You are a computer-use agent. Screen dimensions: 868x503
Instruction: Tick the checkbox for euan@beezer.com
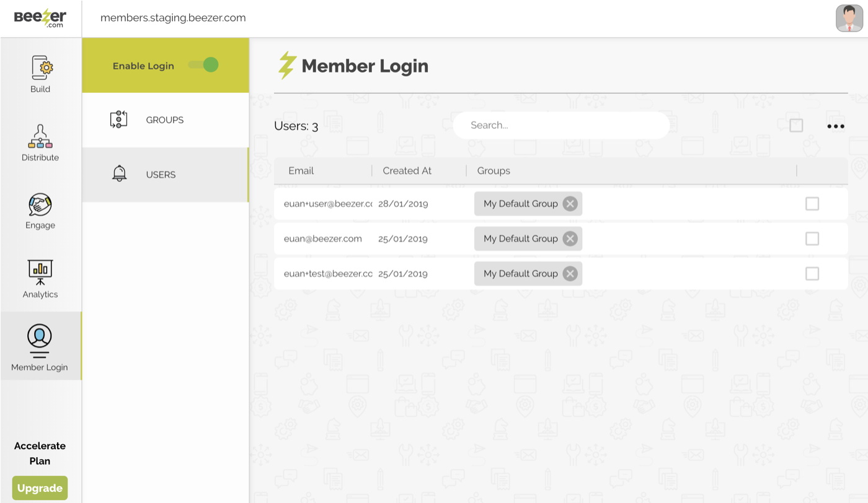pyautogui.click(x=812, y=239)
